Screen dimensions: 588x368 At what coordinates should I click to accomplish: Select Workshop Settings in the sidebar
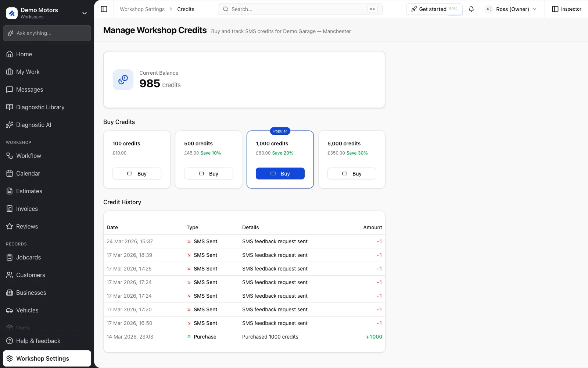47,358
